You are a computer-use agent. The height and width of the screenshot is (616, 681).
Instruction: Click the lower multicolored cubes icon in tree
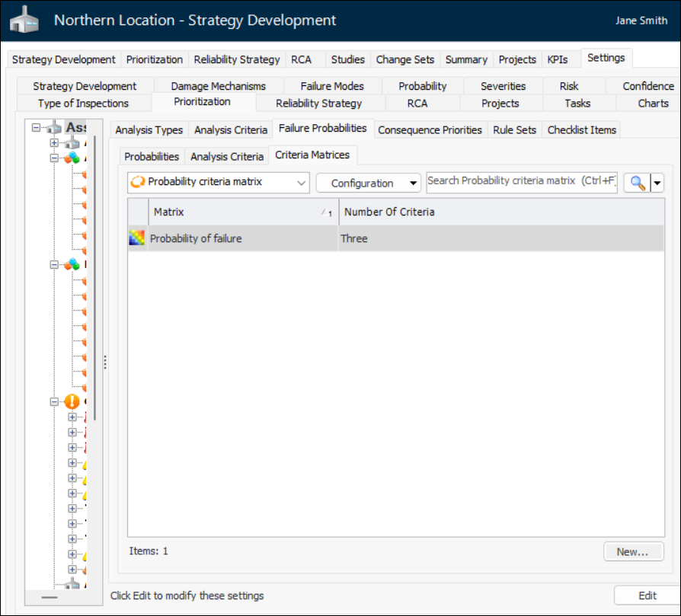72,265
